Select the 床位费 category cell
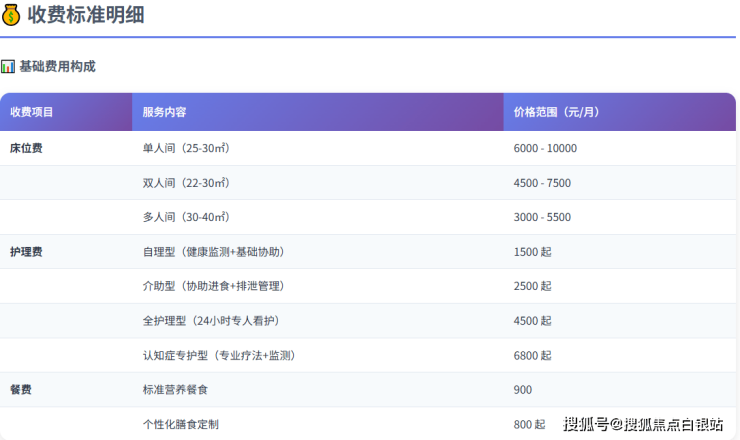The width and height of the screenshot is (740, 440). 26,148
